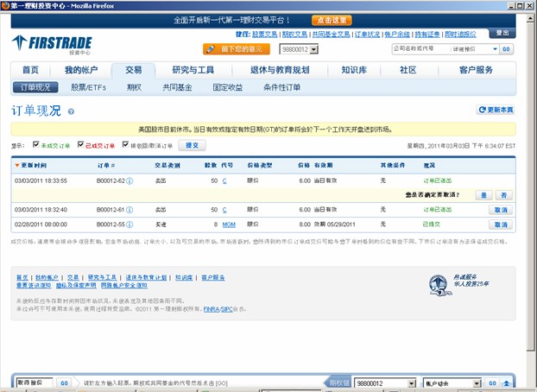537x392 pixels.
Task: Open the account number 98800012 dropdown at top
Action: pos(314,49)
